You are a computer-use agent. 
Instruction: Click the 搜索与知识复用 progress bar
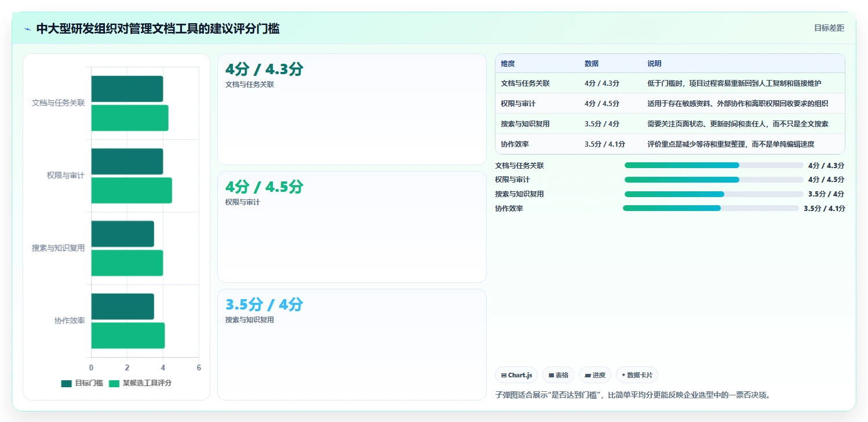point(714,194)
